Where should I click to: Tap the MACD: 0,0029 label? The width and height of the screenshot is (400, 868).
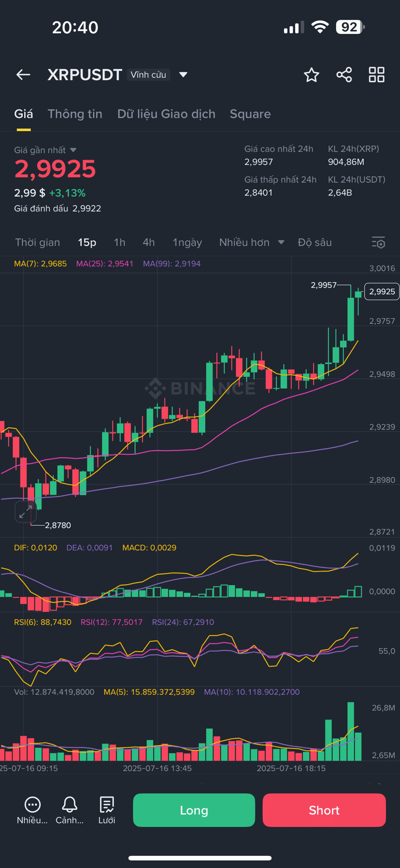coord(149,548)
